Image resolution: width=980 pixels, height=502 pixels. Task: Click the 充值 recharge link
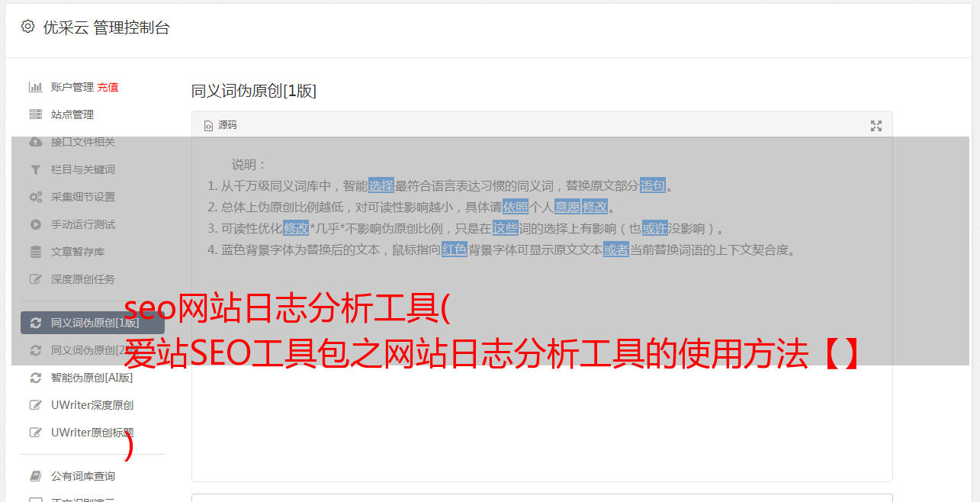(108, 87)
